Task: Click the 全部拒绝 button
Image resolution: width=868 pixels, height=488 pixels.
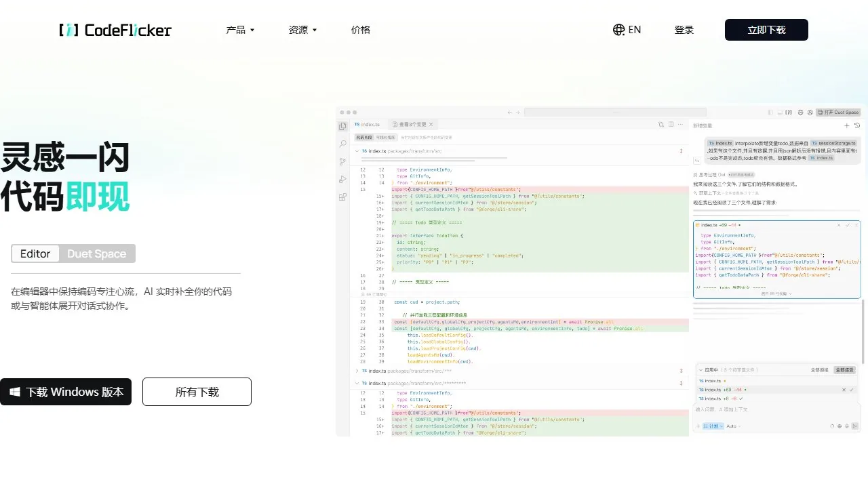Action: pos(820,370)
